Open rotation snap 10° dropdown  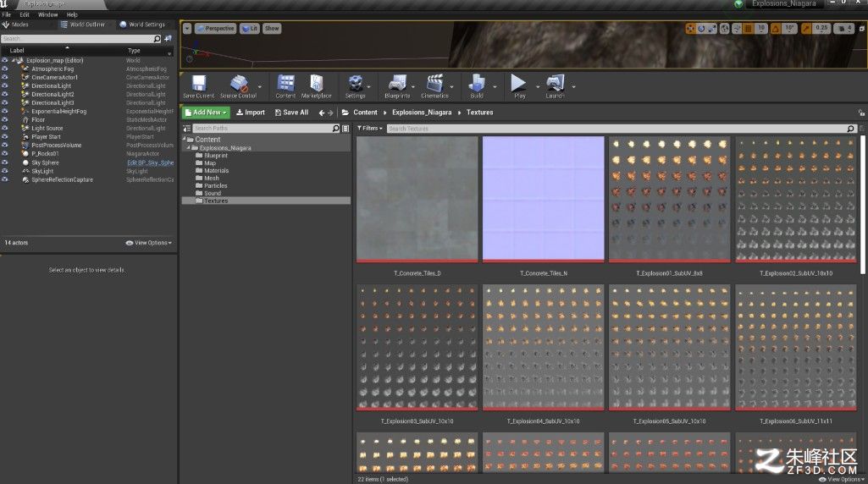pos(790,28)
